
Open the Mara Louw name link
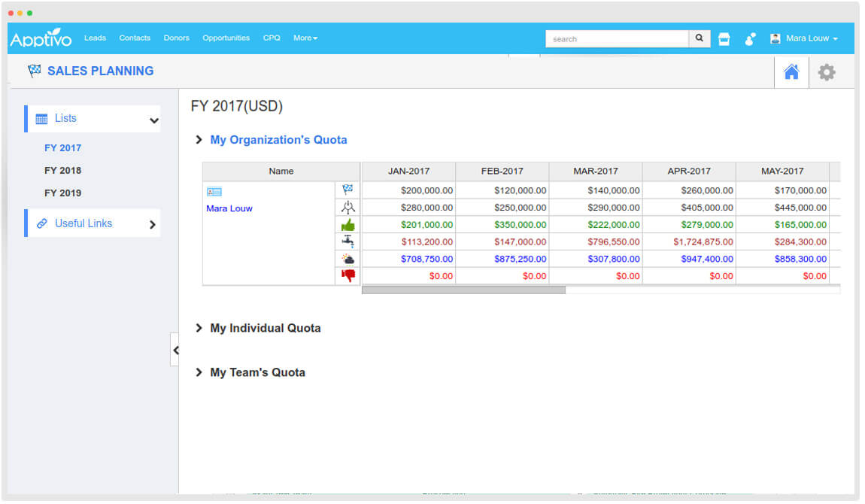(229, 208)
